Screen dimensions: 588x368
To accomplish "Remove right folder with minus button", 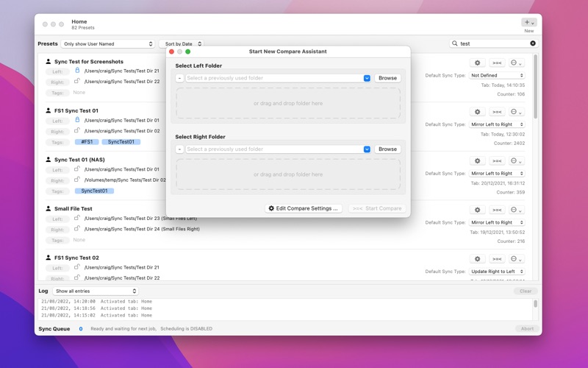I will tap(179, 149).
